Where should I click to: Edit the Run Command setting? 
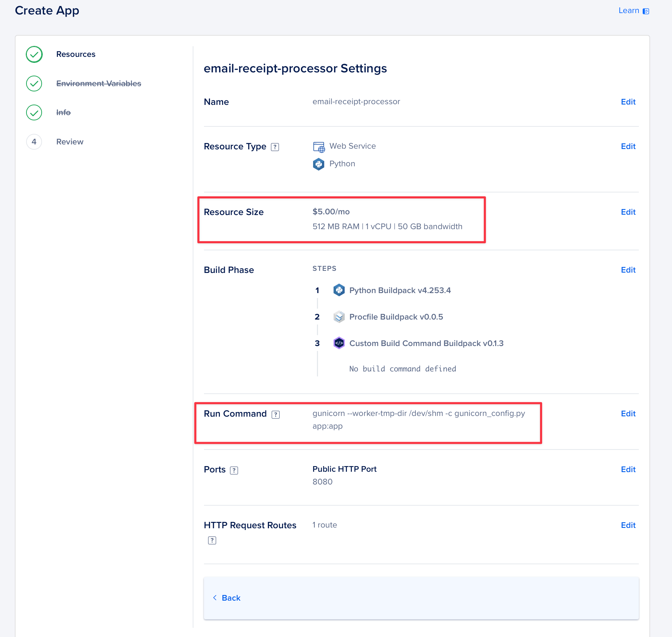click(x=628, y=413)
